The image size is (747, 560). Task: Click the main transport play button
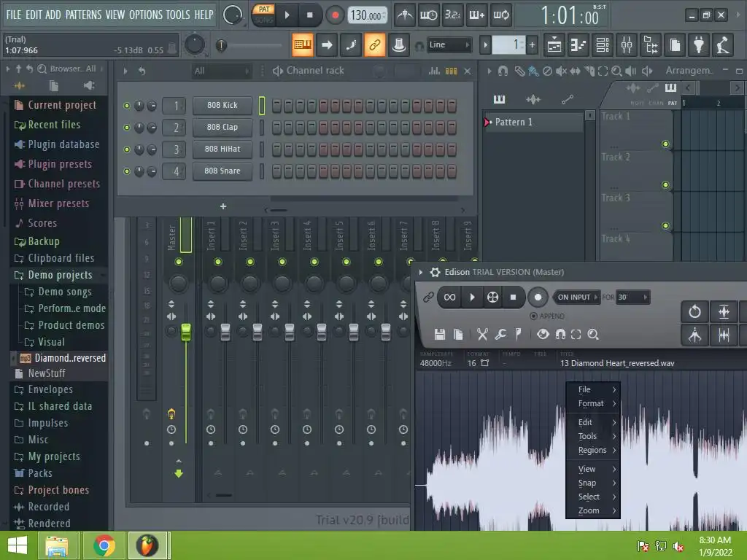click(x=287, y=15)
